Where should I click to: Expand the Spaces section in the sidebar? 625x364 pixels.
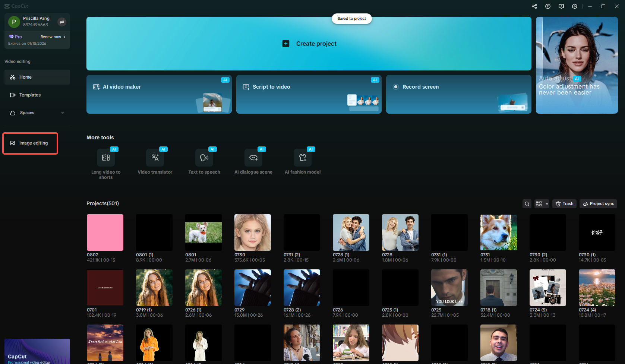[x=62, y=113]
